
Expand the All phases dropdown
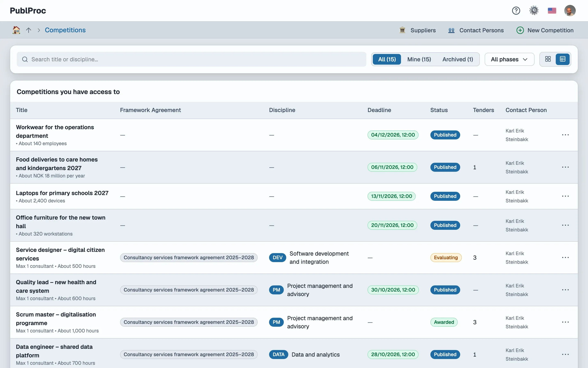509,59
